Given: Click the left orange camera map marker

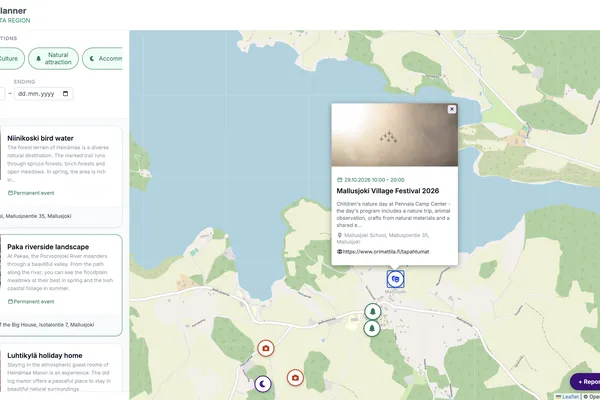Looking at the screenshot, I should point(266,348).
